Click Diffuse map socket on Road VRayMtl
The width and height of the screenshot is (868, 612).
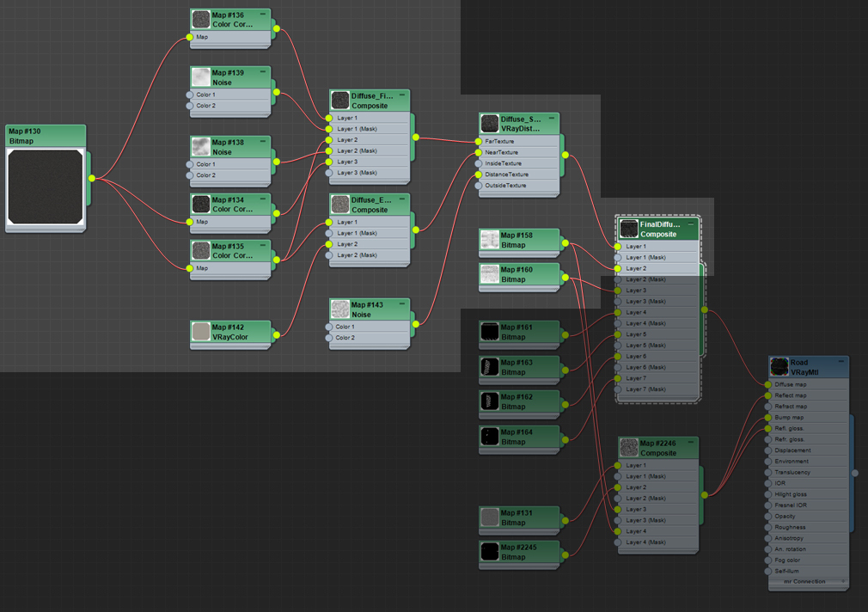[x=767, y=384]
